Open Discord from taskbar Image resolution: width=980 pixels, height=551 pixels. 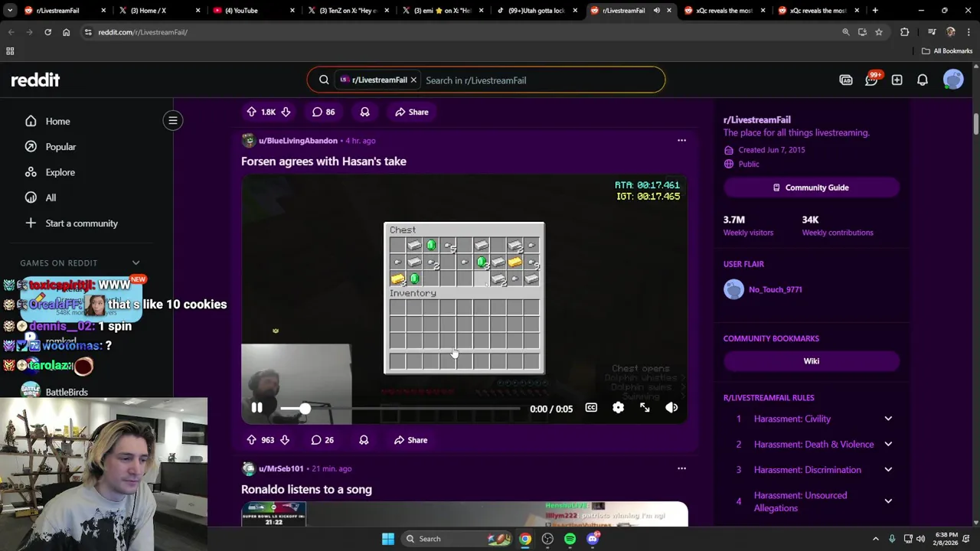(x=593, y=539)
